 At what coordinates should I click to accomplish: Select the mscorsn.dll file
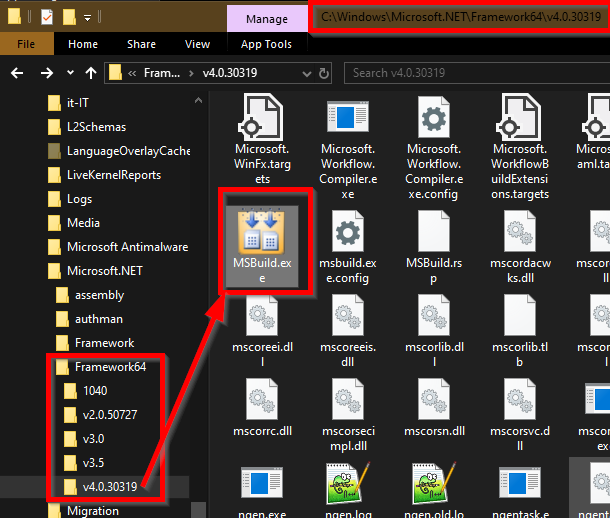tap(434, 408)
